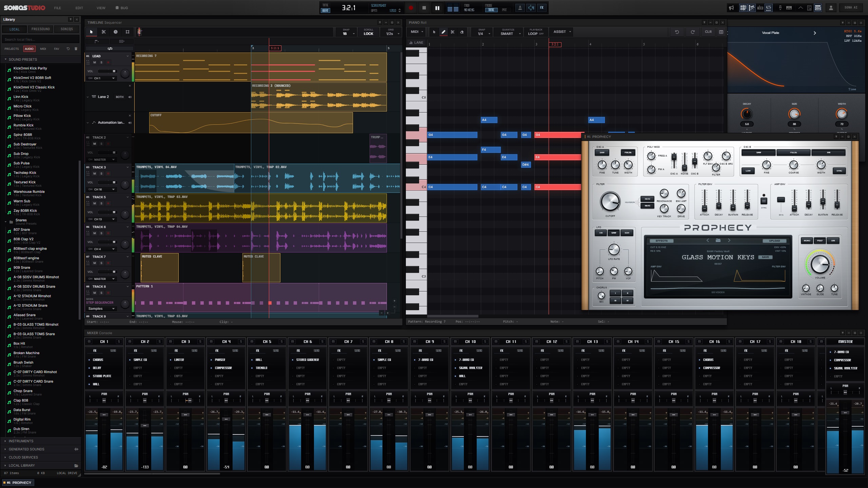Viewport: 868px width, 488px height.
Task: Switch time display to BEAT mode
Action: pyautogui.click(x=325, y=11)
